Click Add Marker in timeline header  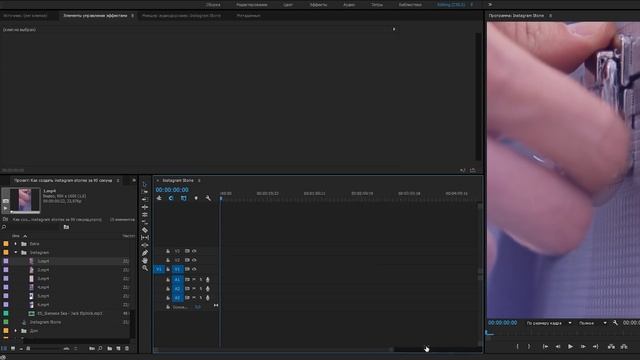[x=196, y=198]
